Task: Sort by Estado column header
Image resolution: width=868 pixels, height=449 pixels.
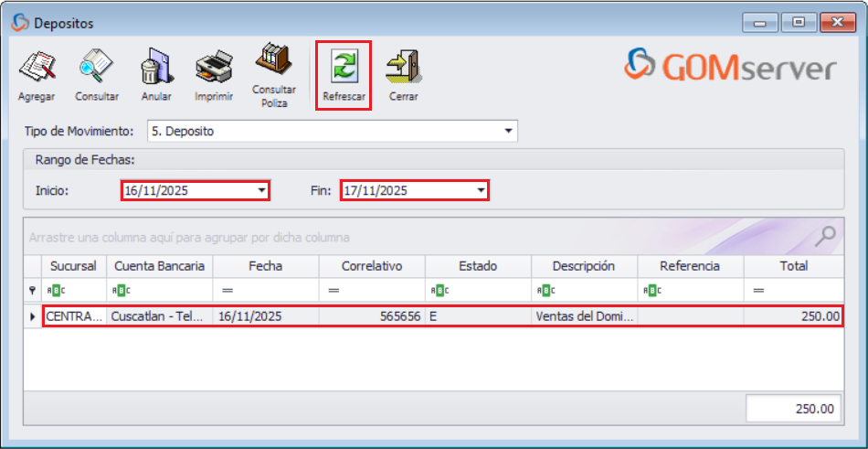Action: click(478, 266)
